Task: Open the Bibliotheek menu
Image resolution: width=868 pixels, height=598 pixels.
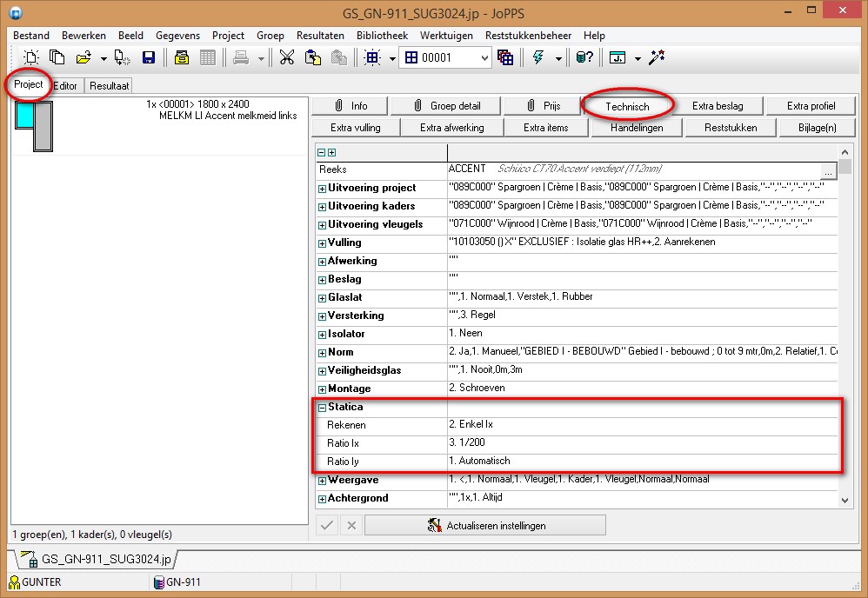Action: coord(382,36)
